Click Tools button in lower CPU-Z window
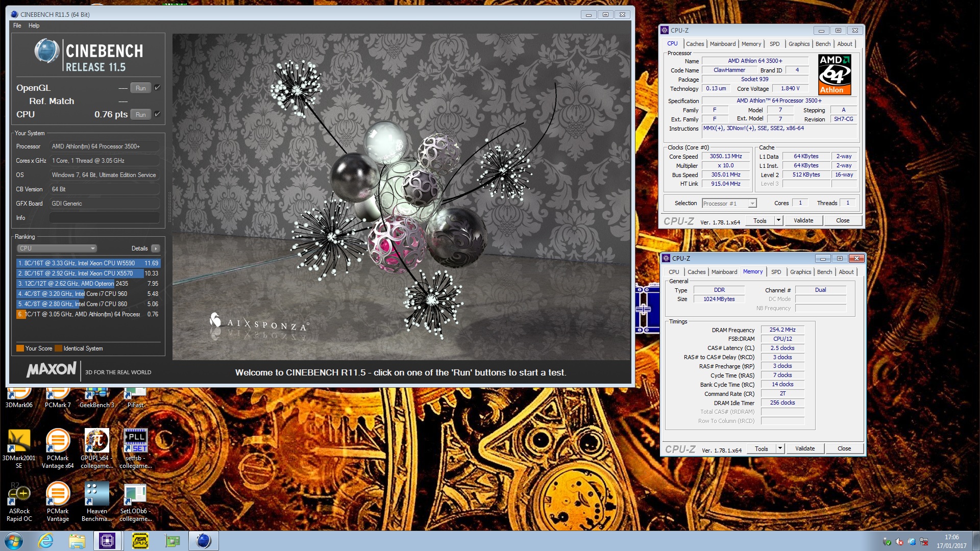This screenshot has width=980, height=551. tap(761, 448)
